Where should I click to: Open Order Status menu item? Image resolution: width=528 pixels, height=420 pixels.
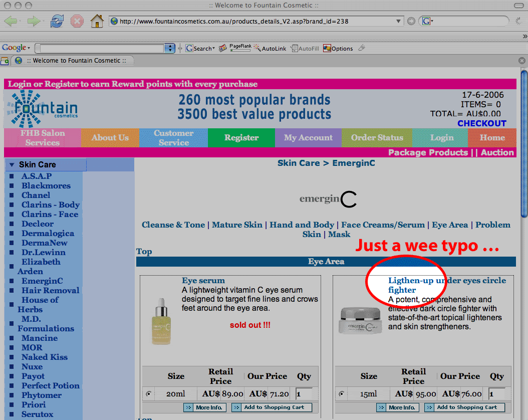point(377,138)
